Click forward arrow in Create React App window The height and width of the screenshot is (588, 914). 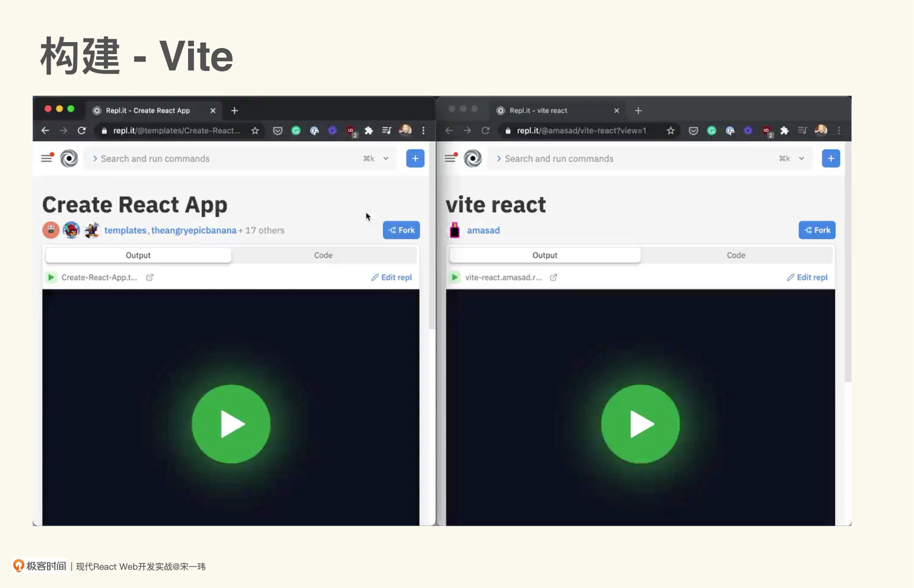pos(63,130)
